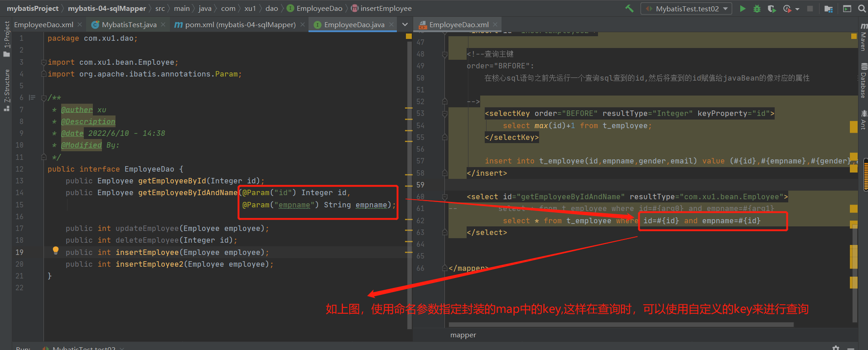Open the Project Structure folder icon
The image size is (868, 350).
(829, 9)
